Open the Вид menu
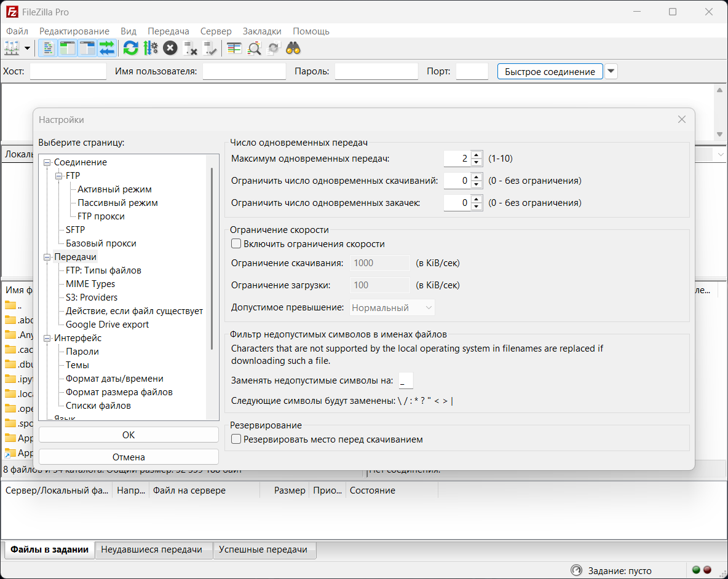Viewport: 728px width, 579px height. pyautogui.click(x=129, y=31)
